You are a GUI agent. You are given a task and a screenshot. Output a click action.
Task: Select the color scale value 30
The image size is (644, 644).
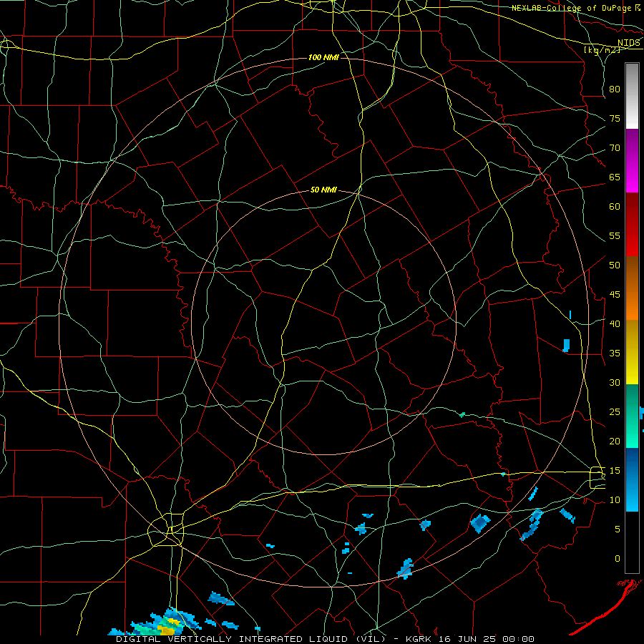(615, 382)
